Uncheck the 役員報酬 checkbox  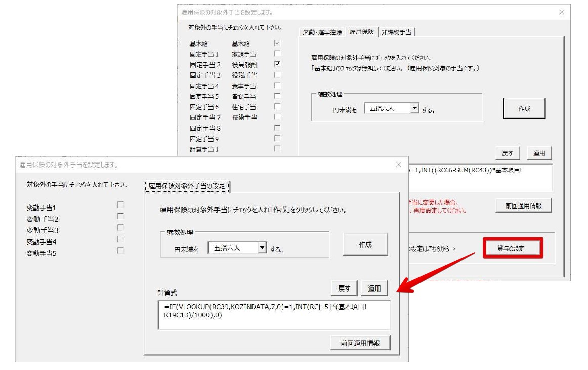pyautogui.click(x=277, y=64)
